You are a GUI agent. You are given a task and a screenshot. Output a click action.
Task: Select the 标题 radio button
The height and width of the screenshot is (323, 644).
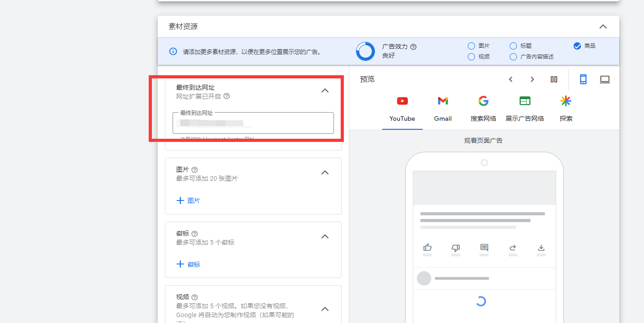point(513,45)
